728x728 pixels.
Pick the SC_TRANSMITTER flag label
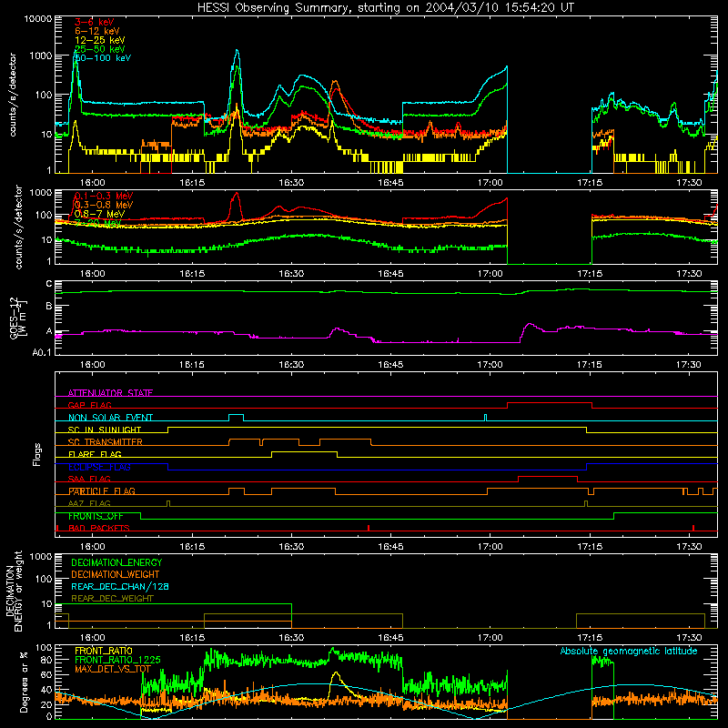pos(106,442)
